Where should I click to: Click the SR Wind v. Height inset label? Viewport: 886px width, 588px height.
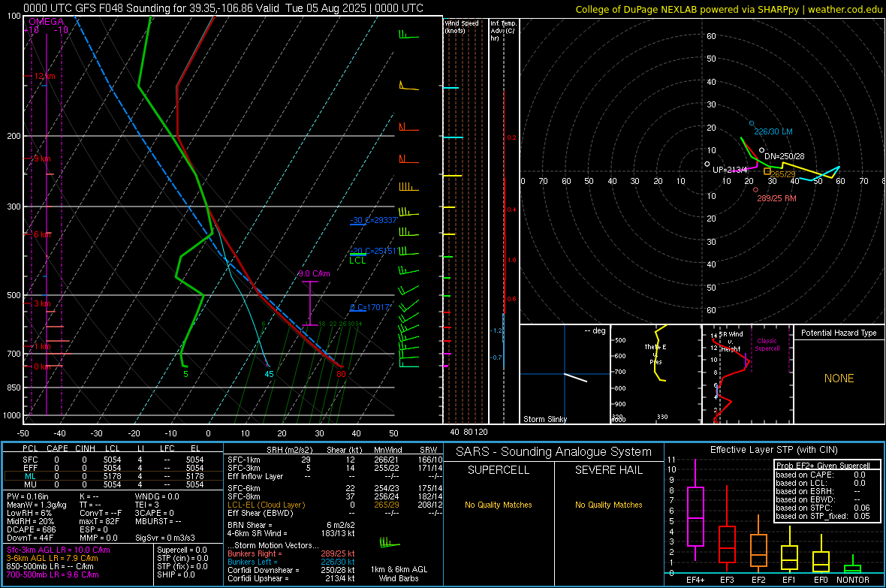[x=731, y=342]
